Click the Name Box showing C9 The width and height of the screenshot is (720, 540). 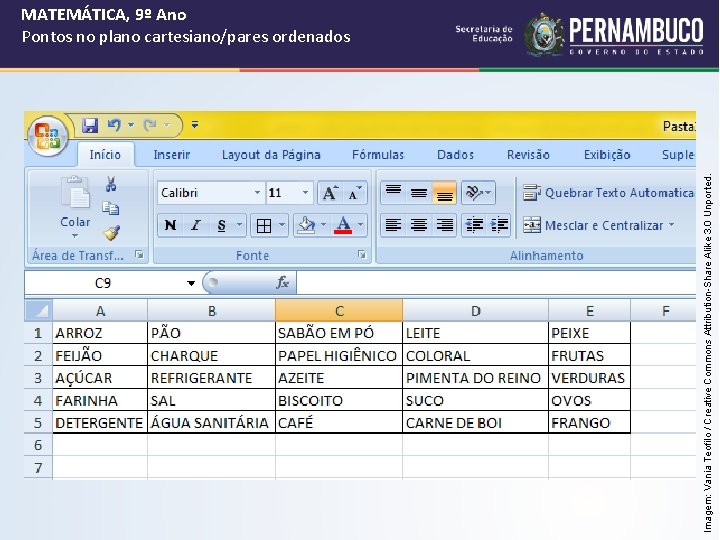click(103, 283)
